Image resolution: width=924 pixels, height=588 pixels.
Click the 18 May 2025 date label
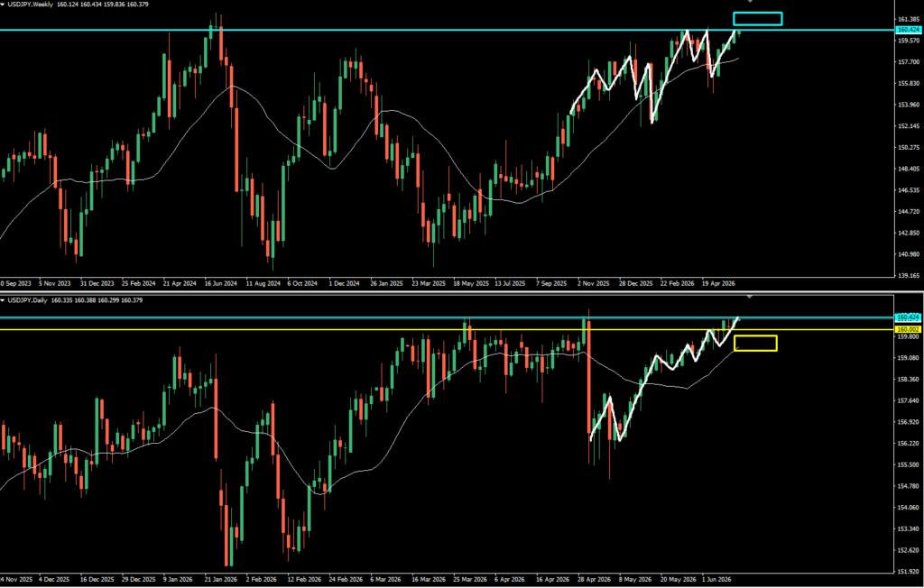(x=471, y=283)
